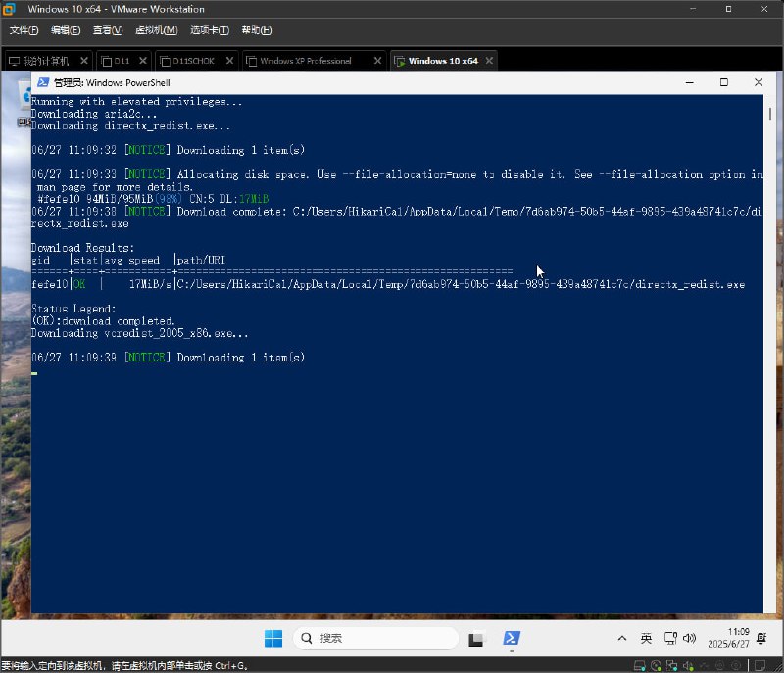Toggle the 英 input method indicator
The image size is (784, 673).
pos(646,638)
